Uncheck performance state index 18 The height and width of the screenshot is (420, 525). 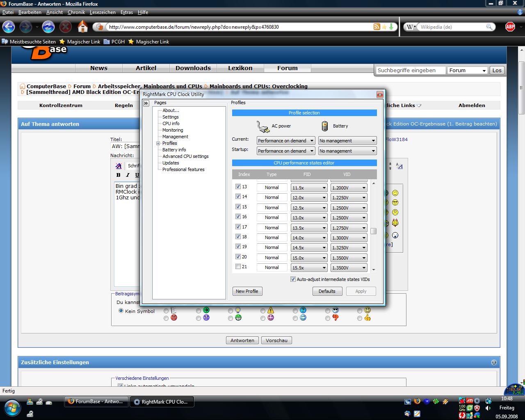click(x=238, y=236)
